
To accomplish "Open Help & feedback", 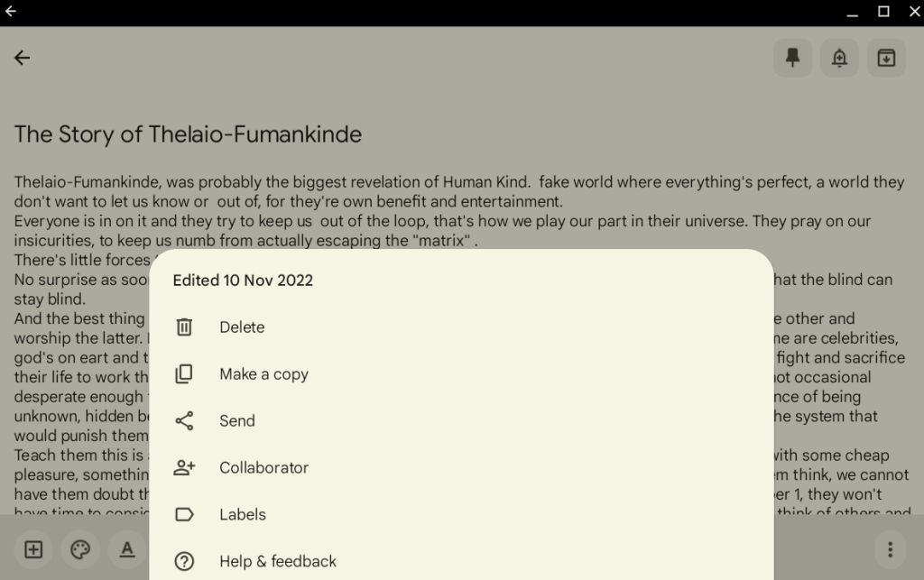I will point(278,561).
